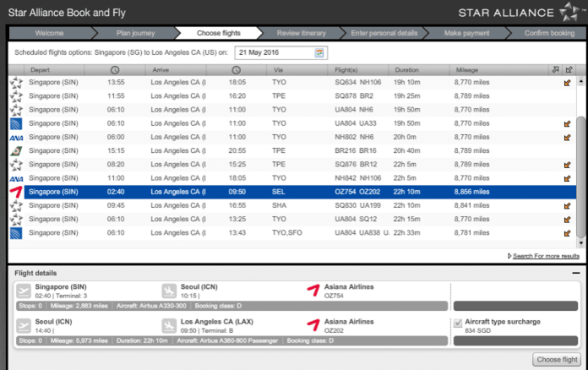Click the Choose flight button
The width and height of the screenshot is (588, 370).
[x=557, y=360]
